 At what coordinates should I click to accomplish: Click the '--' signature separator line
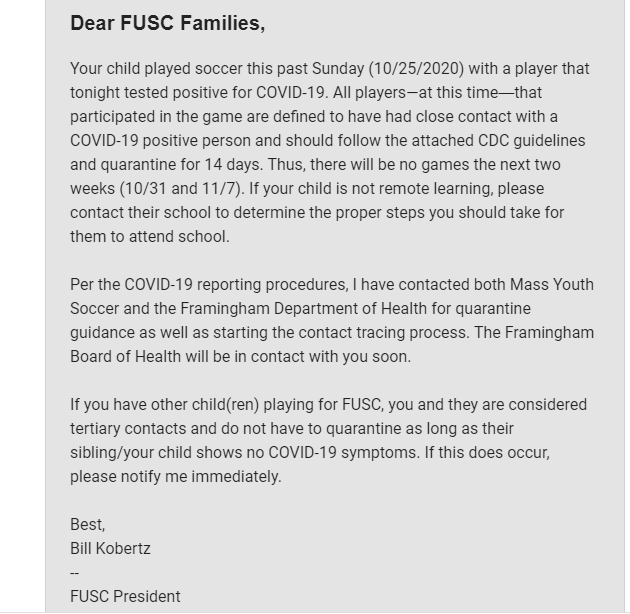(x=75, y=573)
